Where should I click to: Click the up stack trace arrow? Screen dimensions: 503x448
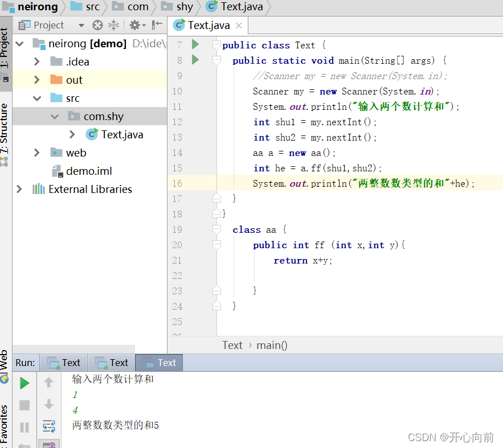[49, 383]
